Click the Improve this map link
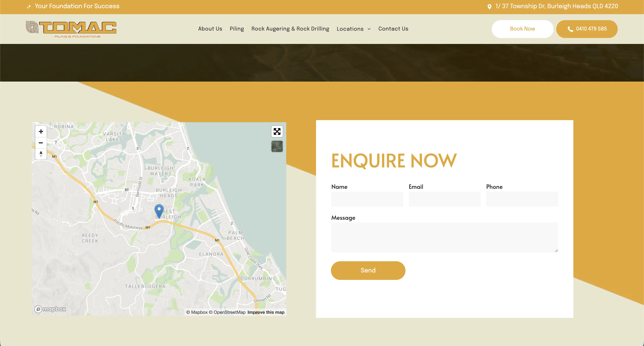 pos(266,312)
